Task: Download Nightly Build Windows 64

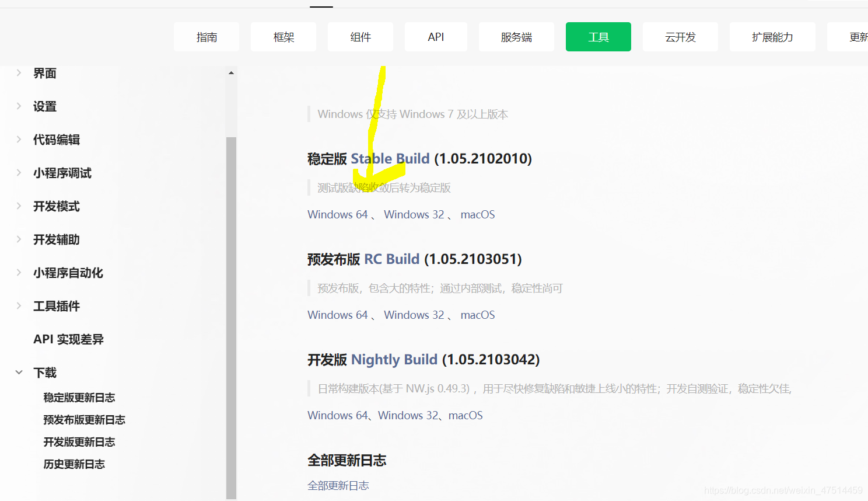Action: 338,415
